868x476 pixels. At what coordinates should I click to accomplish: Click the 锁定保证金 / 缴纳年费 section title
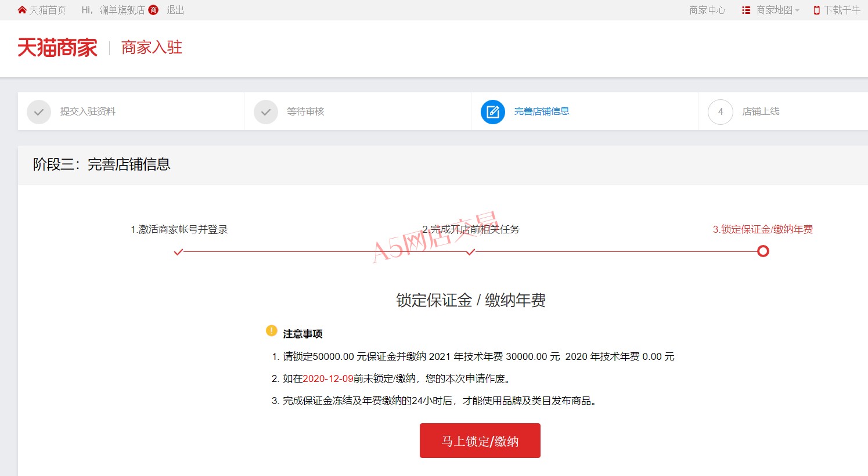point(471,300)
